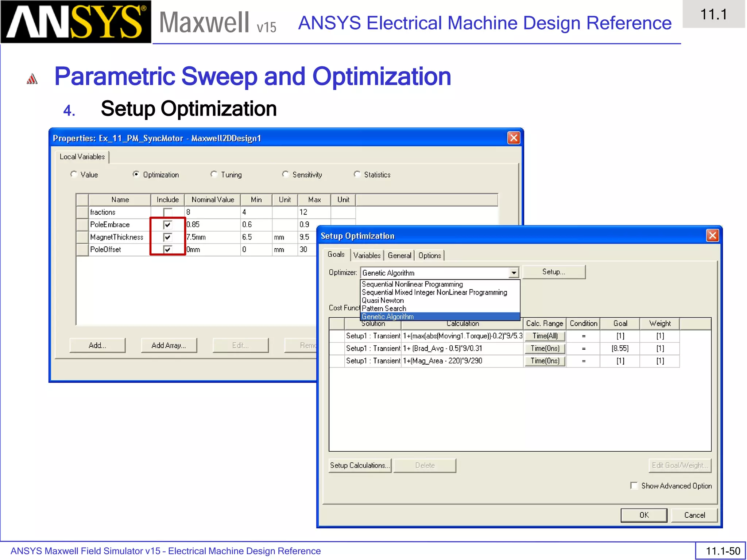Select the Brad_Avg calculation cell

click(x=462, y=348)
